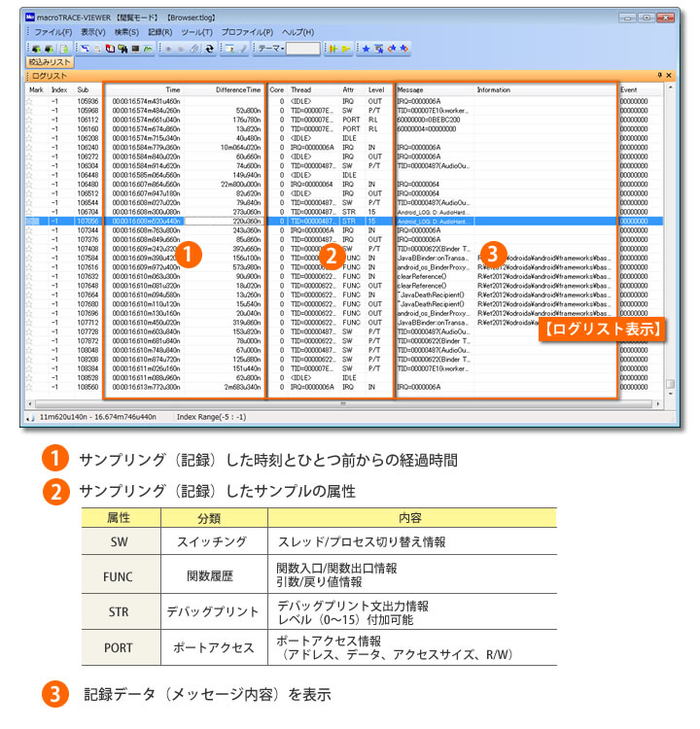Click the Attr column header
Image resolution: width=700 pixels, height=729 pixels.
[353, 89]
